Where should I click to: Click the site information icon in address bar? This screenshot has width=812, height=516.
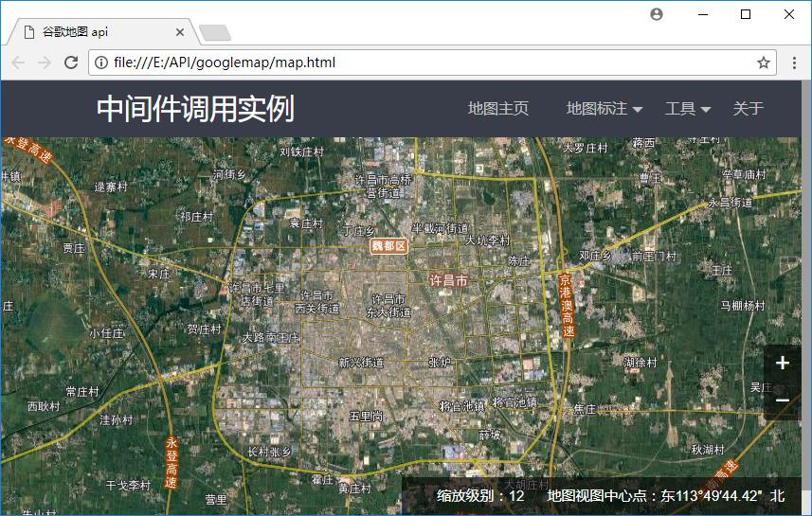(x=101, y=62)
